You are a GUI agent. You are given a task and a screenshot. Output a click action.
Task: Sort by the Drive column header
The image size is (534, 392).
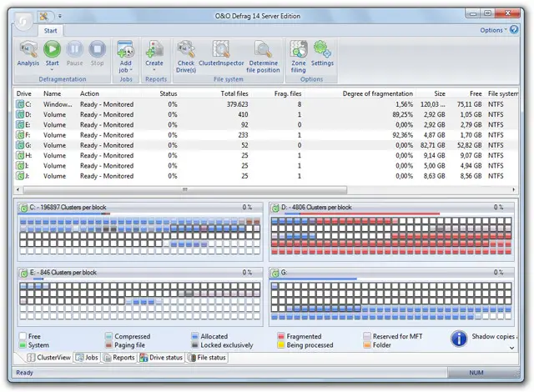(24, 93)
